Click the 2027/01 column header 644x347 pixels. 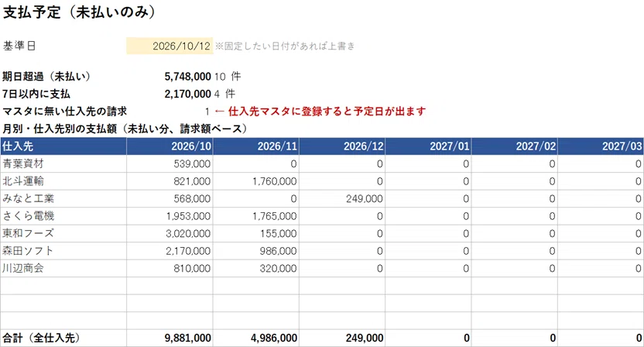tap(428, 146)
